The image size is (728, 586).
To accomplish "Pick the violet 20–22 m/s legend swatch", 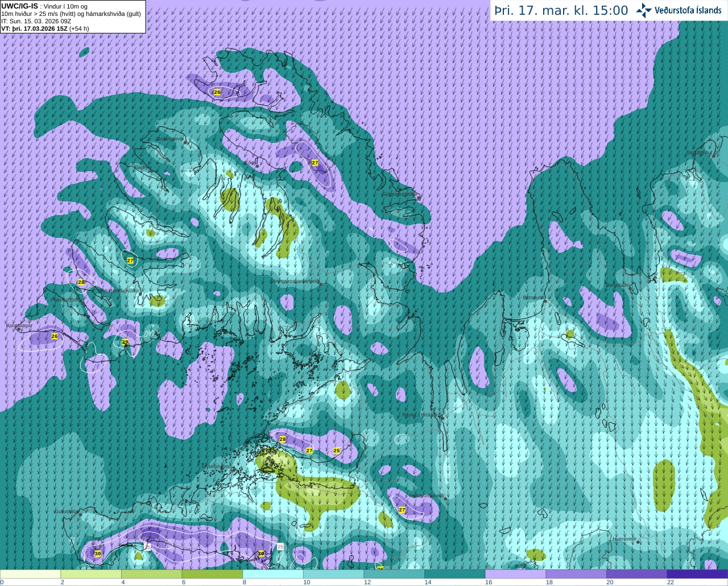I will [x=637, y=573].
